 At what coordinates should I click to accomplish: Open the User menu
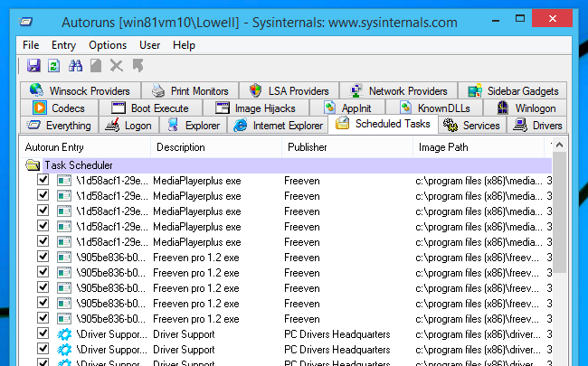tap(149, 45)
